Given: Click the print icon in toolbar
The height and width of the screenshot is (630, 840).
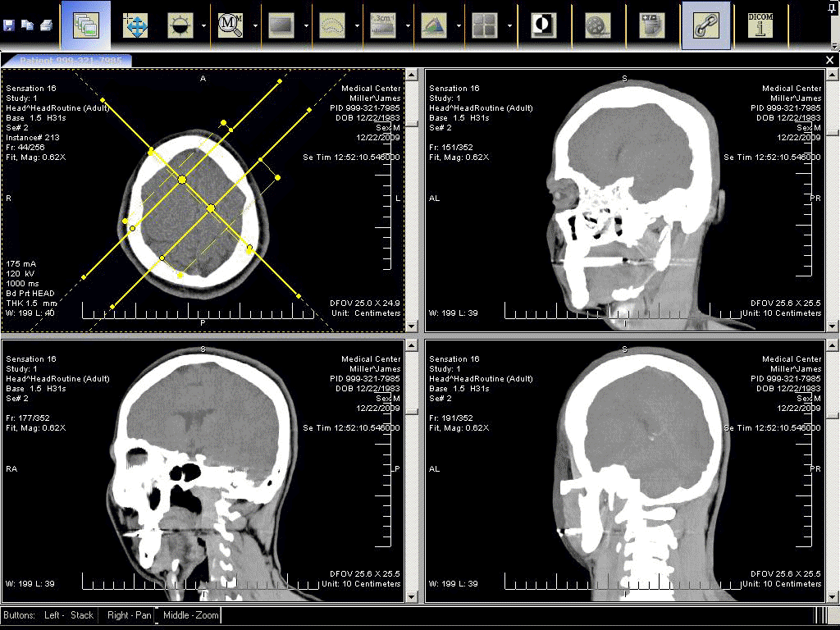Looking at the screenshot, I should [46, 25].
